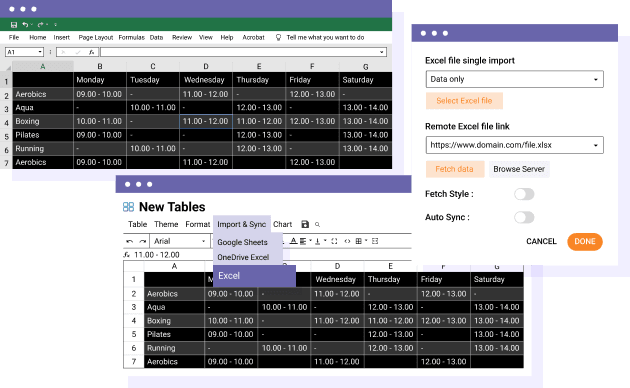630x388 pixels.
Task: Expand the vertical align dropdown arrow
Action: (325, 241)
